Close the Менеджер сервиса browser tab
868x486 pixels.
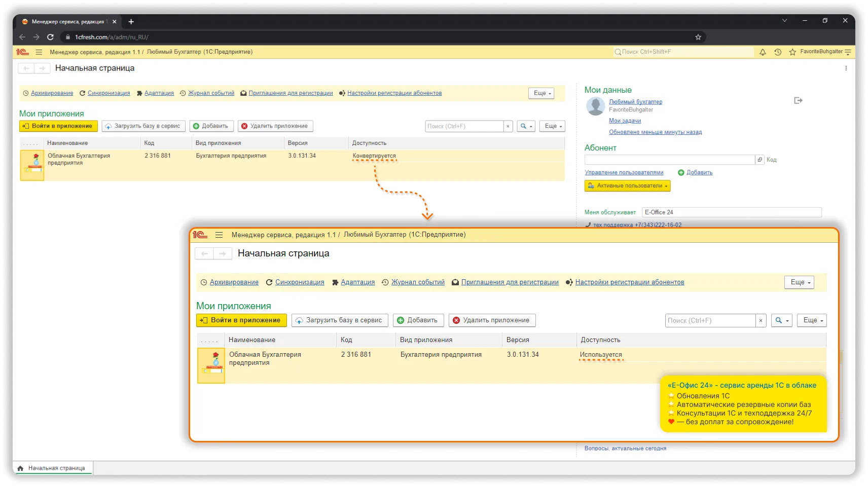115,21
